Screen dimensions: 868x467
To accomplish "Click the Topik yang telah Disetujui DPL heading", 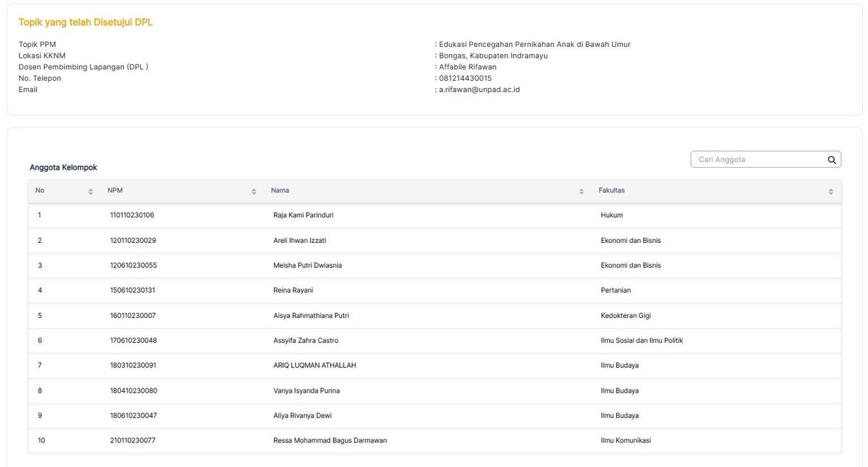I will (85, 22).
